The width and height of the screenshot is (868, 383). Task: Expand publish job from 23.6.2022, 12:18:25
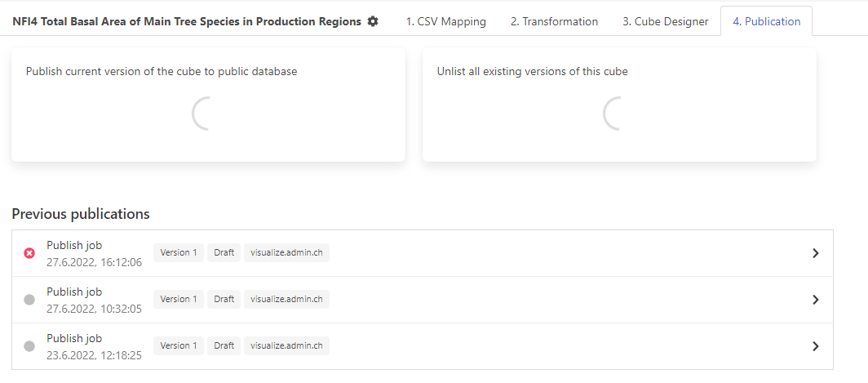pyautogui.click(x=815, y=346)
